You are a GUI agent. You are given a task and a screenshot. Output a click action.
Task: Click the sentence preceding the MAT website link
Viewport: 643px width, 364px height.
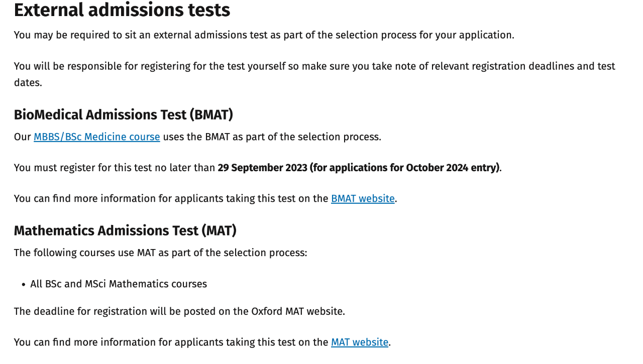click(x=171, y=342)
